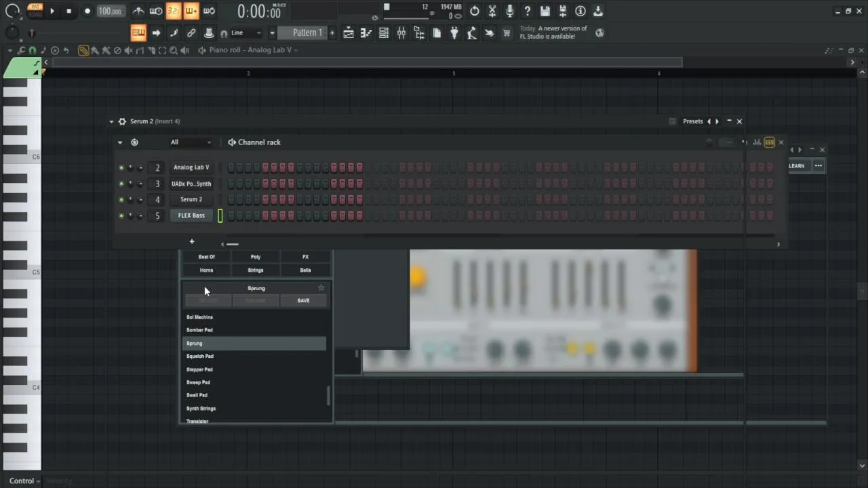This screenshot has width=868, height=488.
Task: Expand Serum 2 window menu arrow
Action: point(111,121)
